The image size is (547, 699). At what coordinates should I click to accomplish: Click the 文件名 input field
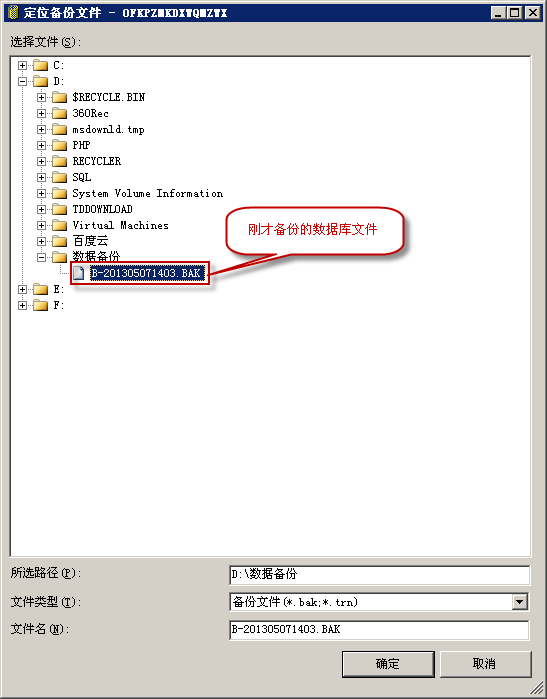pyautogui.click(x=379, y=629)
